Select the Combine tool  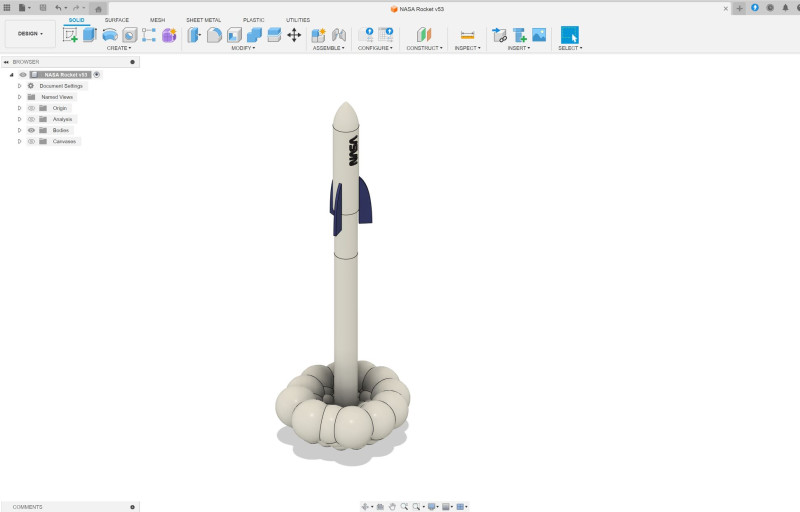pos(254,35)
